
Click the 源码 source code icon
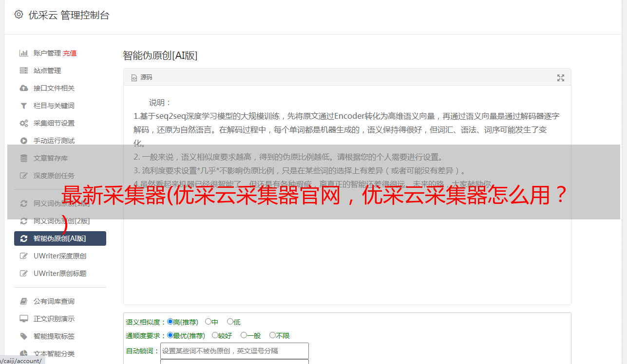coord(134,78)
